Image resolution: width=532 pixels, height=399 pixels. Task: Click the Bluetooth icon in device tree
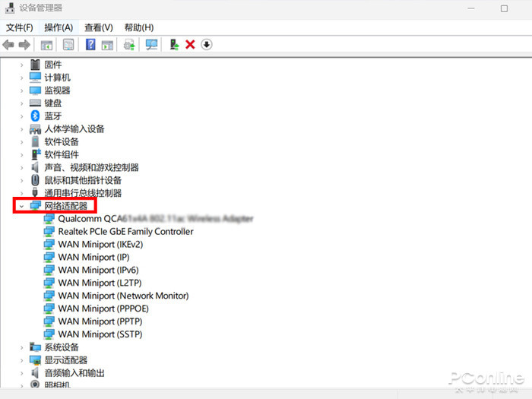(x=35, y=116)
